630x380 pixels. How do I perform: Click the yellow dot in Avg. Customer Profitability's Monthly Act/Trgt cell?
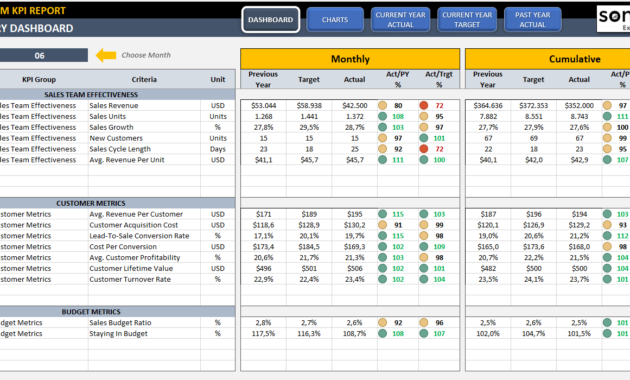(423, 257)
